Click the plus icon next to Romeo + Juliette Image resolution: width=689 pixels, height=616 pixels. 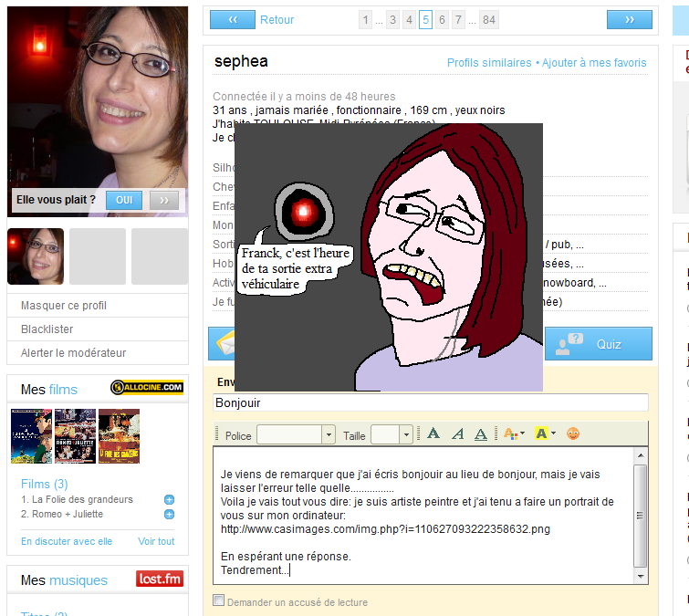(x=169, y=515)
